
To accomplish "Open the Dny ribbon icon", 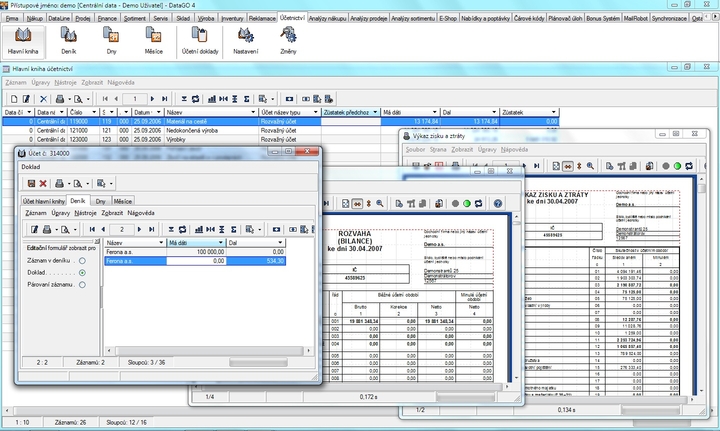I will pyautogui.click(x=111, y=41).
